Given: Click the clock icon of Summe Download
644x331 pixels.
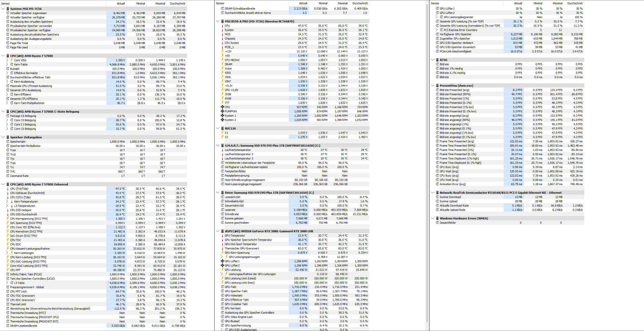Looking at the screenshot, I should 437,197.
